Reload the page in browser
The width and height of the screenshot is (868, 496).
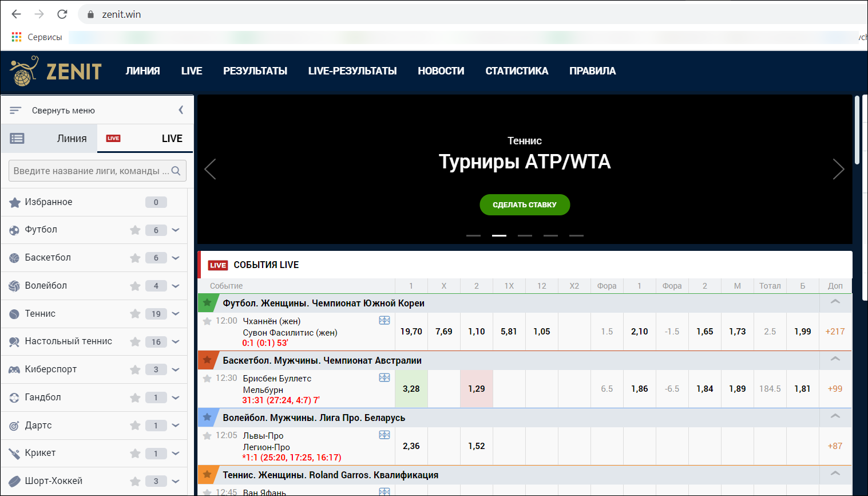[x=62, y=14]
